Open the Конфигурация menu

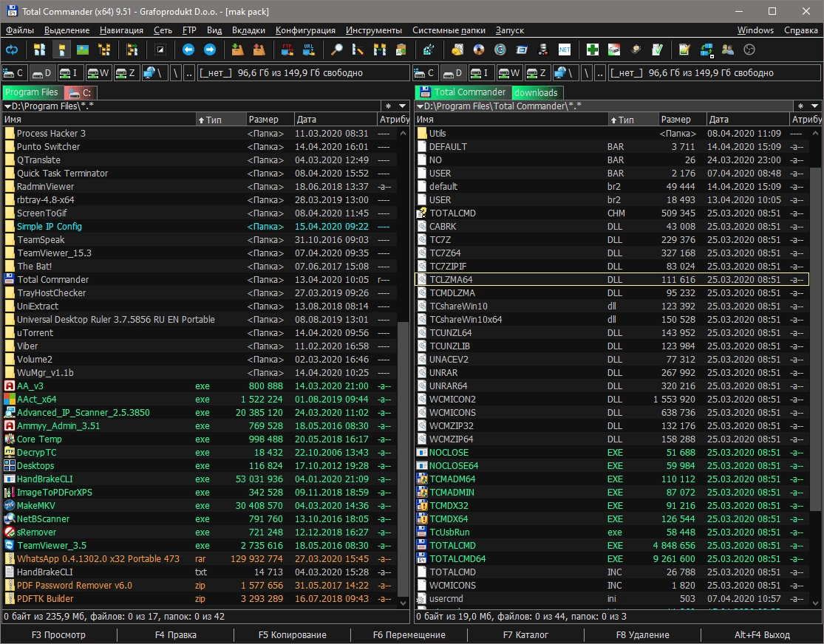305,30
